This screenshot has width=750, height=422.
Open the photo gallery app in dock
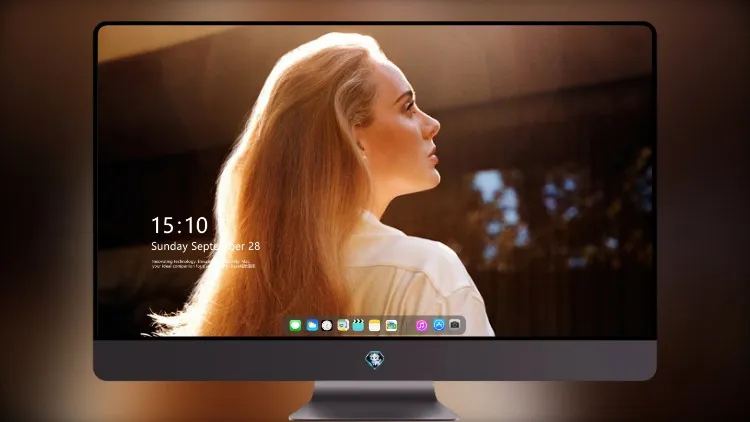391,326
